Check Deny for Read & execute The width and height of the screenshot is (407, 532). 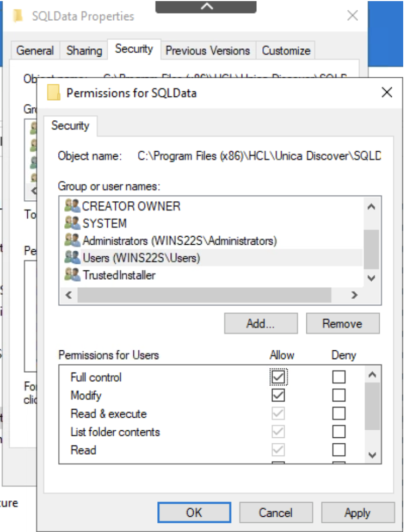click(x=339, y=413)
